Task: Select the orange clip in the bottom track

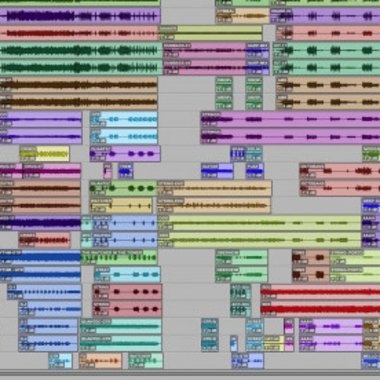Action: click(100, 361)
